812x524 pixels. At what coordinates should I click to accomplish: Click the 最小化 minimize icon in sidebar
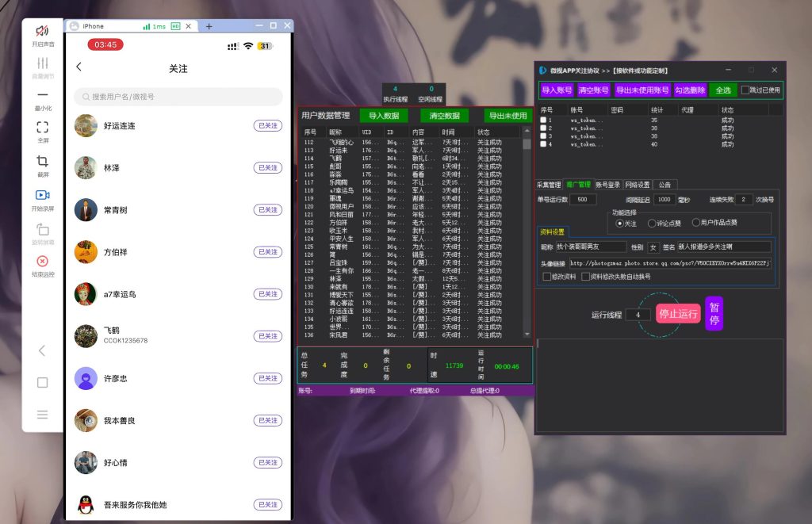click(x=43, y=95)
